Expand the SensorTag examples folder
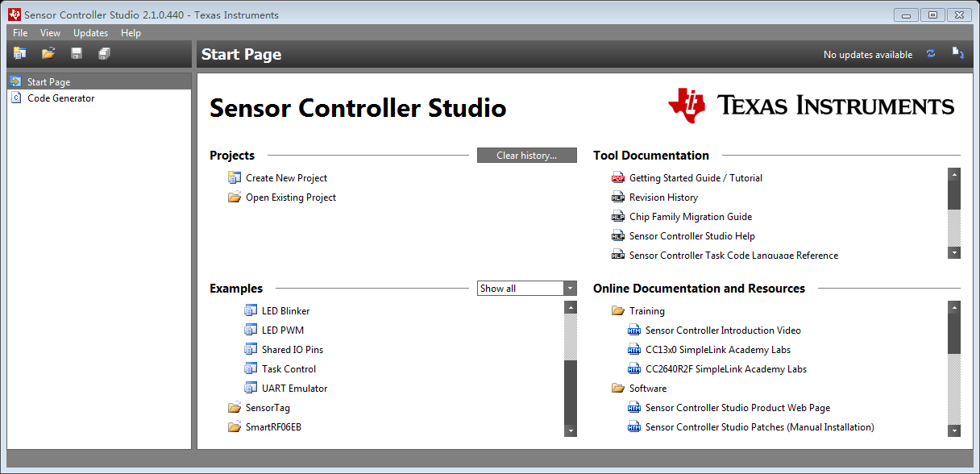This screenshot has height=474, width=980. [235, 408]
